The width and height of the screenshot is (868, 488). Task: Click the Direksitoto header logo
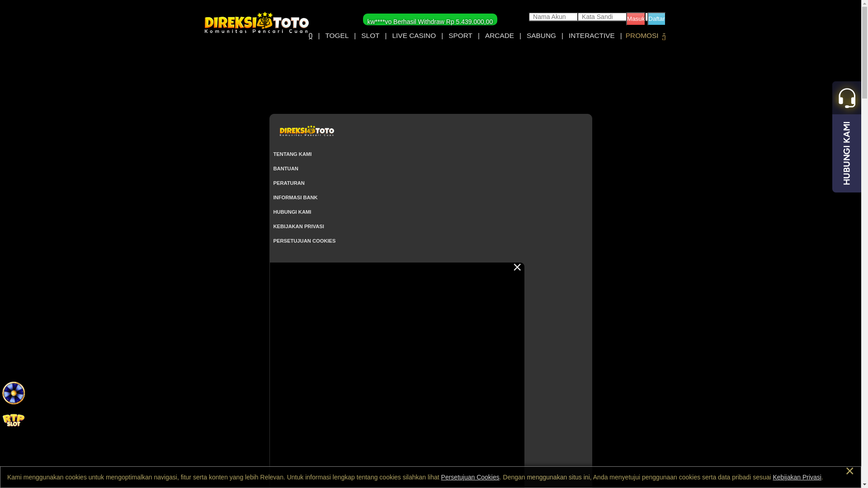point(256,23)
